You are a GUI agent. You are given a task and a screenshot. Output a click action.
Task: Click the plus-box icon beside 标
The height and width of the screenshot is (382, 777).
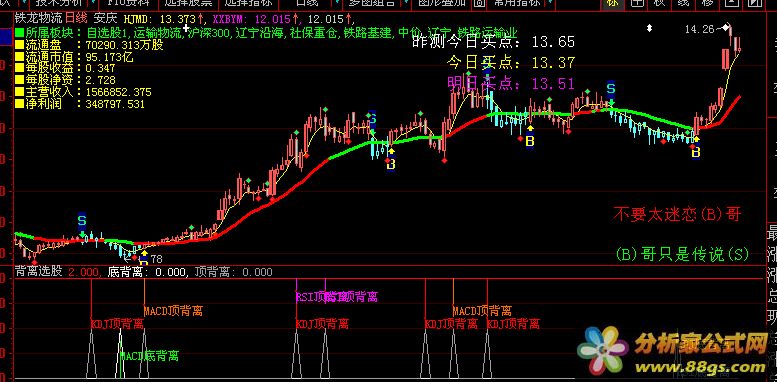point(637,3)
